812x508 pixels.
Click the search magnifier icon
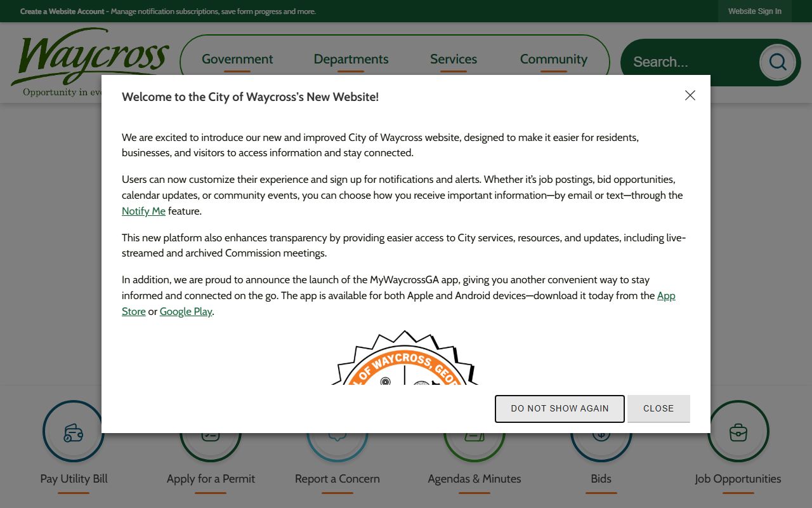[x=777, y=62]
